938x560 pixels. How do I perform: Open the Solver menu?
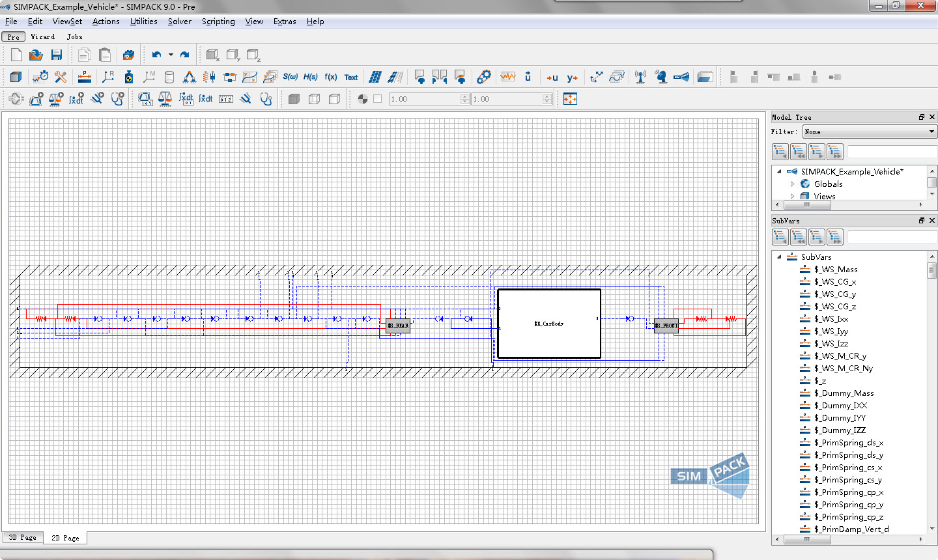point(180,21)
